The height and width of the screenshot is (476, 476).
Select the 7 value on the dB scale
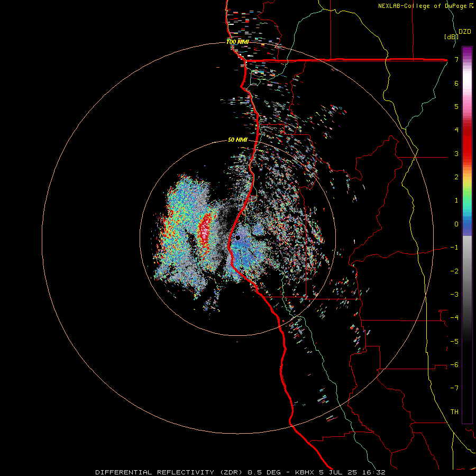click(x=456, y=59)
